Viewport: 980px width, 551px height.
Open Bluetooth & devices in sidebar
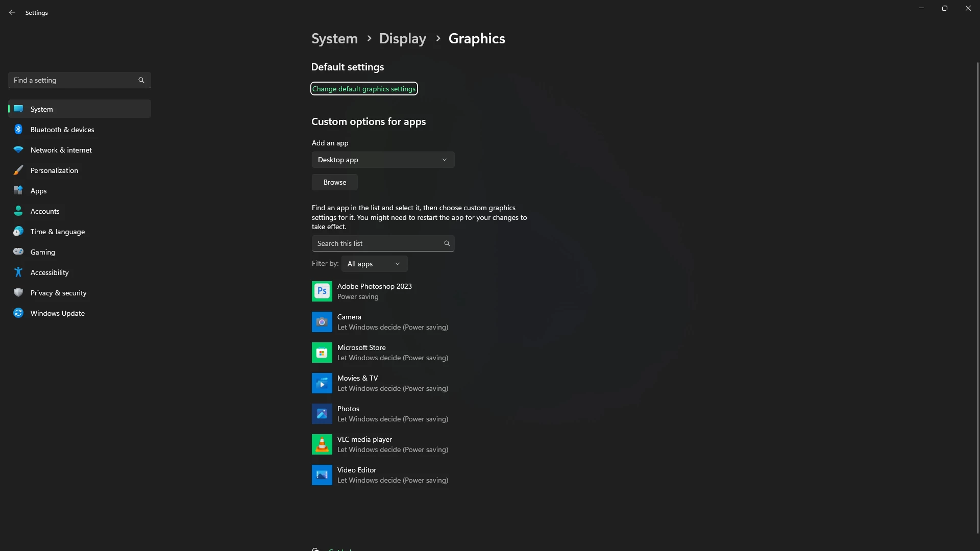click(62, 130)
